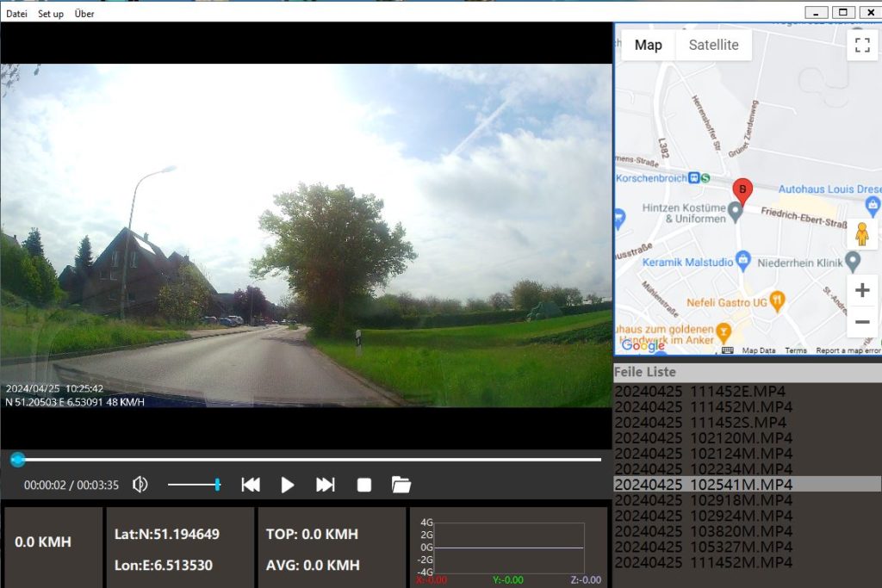Screen dimensions: 882x588
Task: Open the Datei menu
Action: [16, 14]
